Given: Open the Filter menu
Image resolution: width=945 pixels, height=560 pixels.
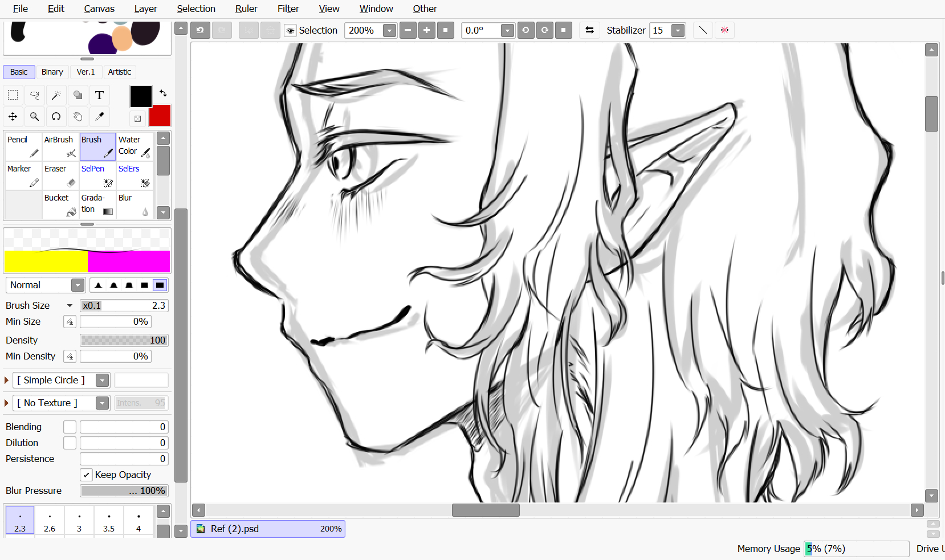Looking at the screenshot, I should (x=288, y=9).
